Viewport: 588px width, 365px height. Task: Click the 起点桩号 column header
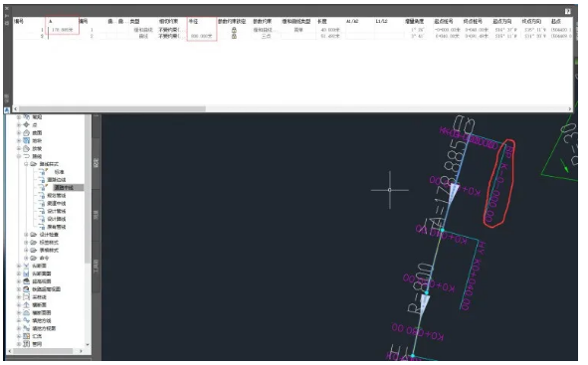[x=444, y=21]
